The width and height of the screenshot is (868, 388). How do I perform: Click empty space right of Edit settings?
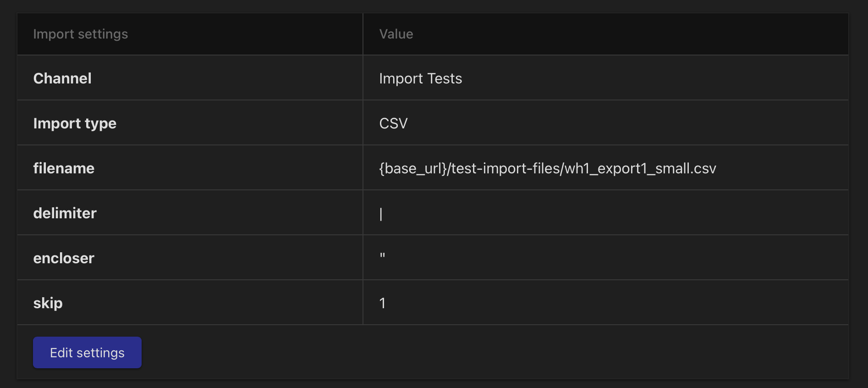[x=495, y=352]
